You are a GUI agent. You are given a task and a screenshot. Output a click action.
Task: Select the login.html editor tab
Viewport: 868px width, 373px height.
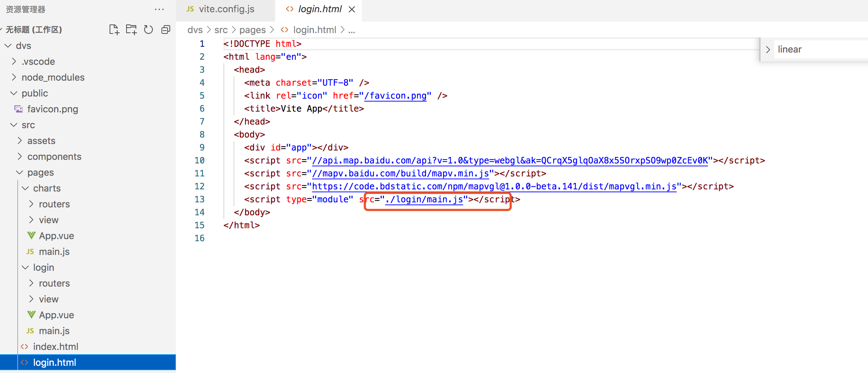(x=319, y=9)
